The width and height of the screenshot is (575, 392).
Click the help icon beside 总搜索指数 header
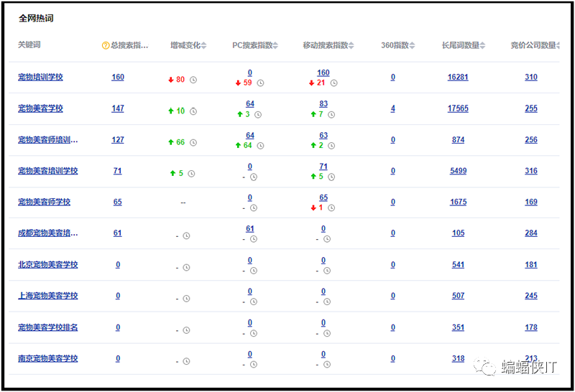(106, 46)
